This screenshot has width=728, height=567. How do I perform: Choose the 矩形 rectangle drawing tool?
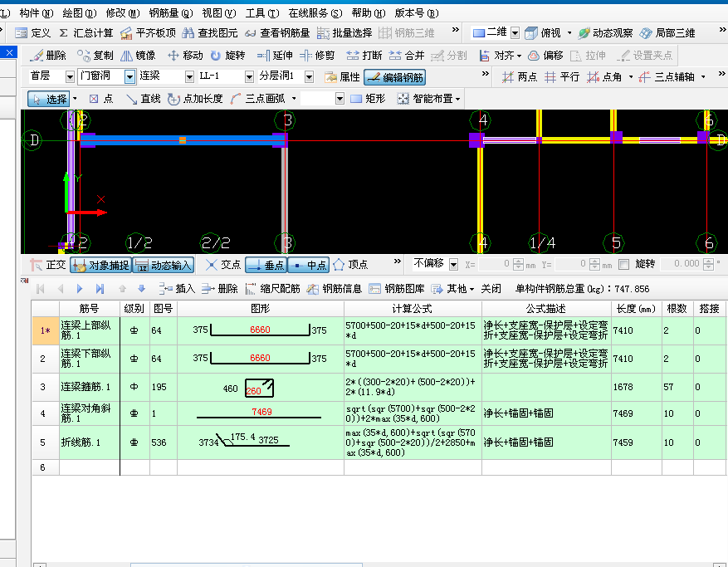tap(368, 99)
